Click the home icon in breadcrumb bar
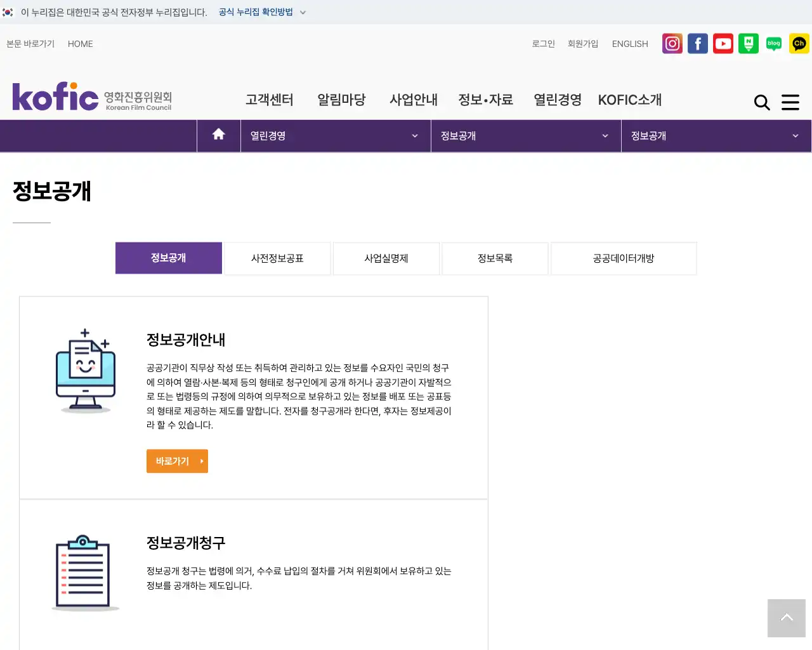Viewport: 812px width, 650px height. click(x=218, y=135)
